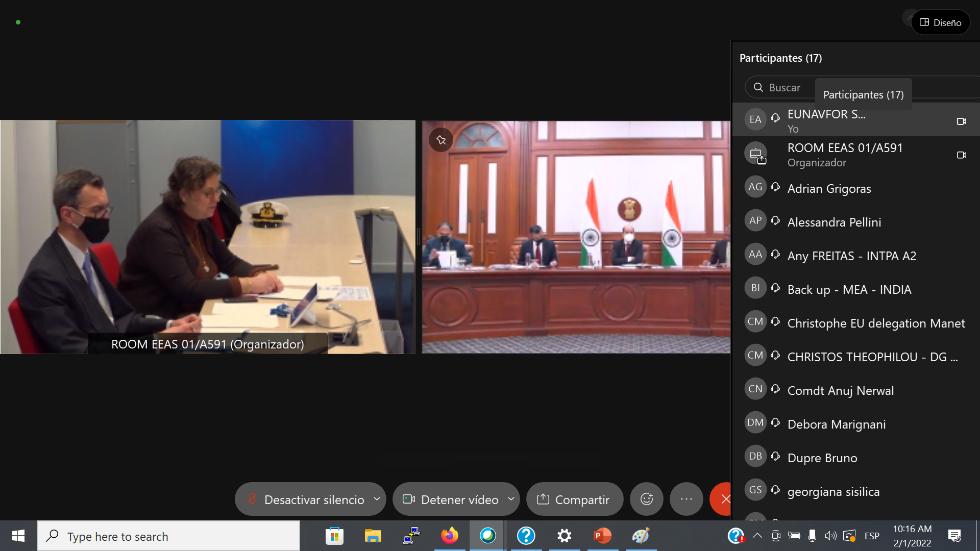Open PowerPoint from the taskbar
The image size is (980, 551).
tap(602, 536)
